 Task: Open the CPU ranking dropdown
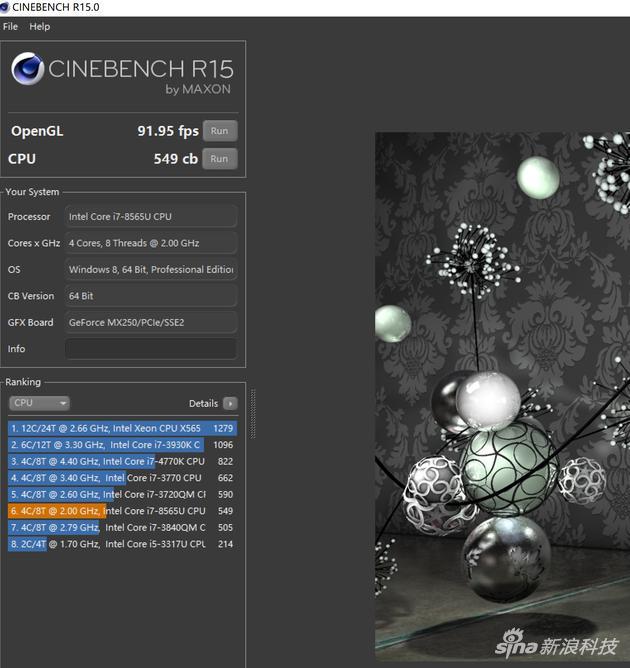(39, 403)
